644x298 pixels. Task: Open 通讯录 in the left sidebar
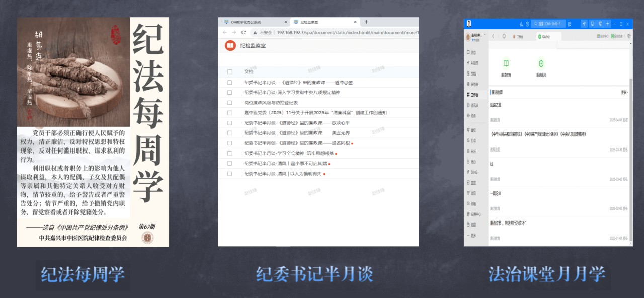click(472, 105)
